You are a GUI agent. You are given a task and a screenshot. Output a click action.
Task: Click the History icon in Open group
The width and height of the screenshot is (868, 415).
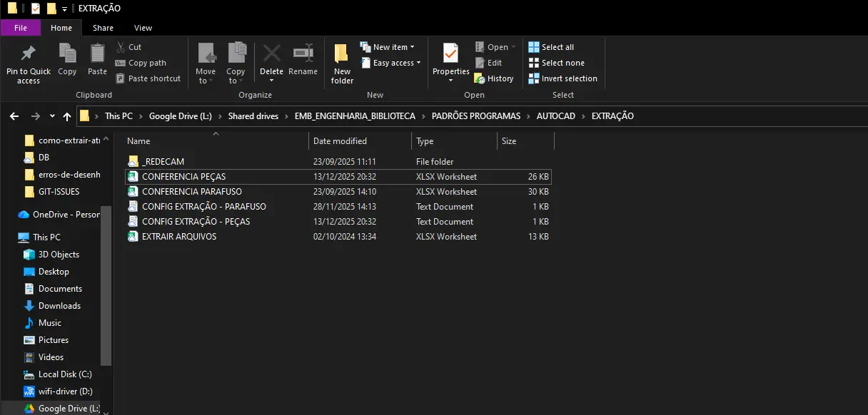coord(494,78)
